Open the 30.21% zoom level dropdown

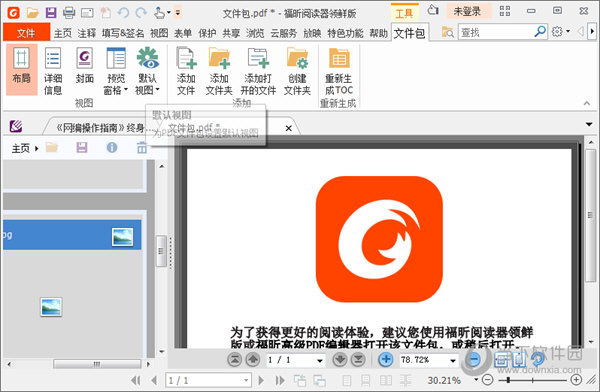pyautogui.click(x=476, y=380)
